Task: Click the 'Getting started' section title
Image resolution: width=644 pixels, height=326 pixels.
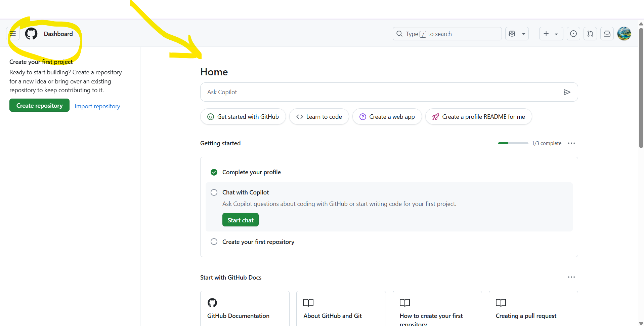Action: [x=220, y=143]
